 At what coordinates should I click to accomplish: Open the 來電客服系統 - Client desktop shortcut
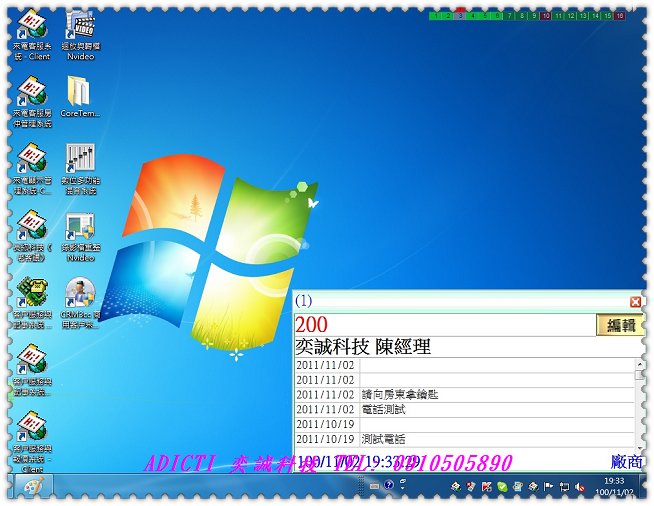[32, 37]
